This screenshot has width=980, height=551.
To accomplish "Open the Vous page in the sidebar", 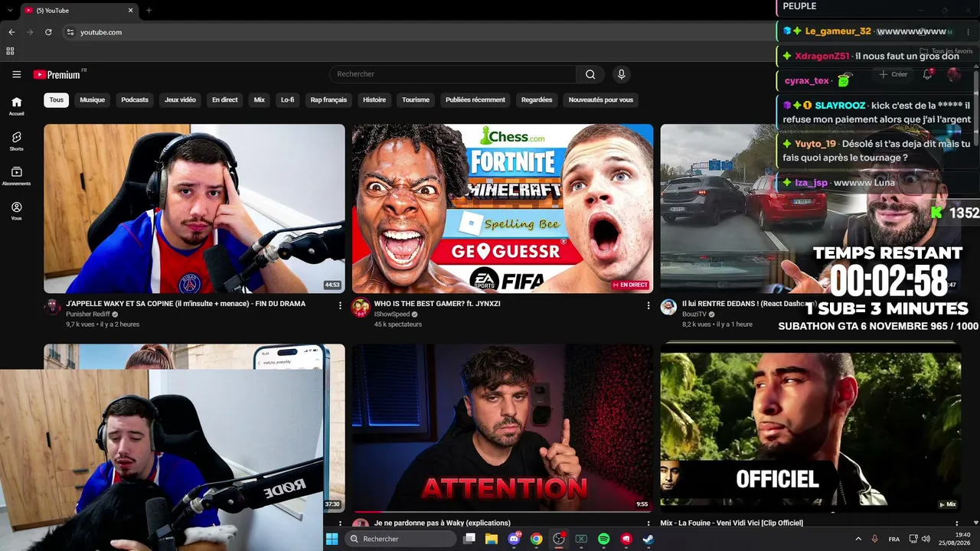I will point(16,211).
